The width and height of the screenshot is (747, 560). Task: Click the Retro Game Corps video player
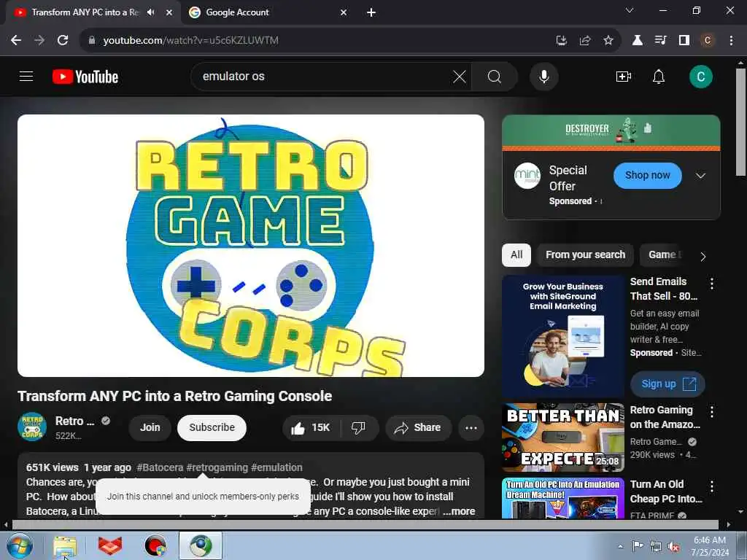pyautogui.click(x=251, y=246)
